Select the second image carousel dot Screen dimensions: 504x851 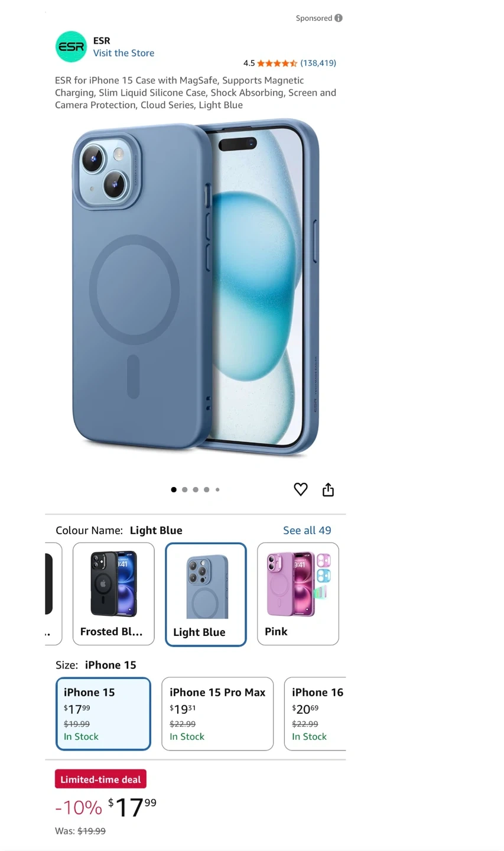coord(184,489)
